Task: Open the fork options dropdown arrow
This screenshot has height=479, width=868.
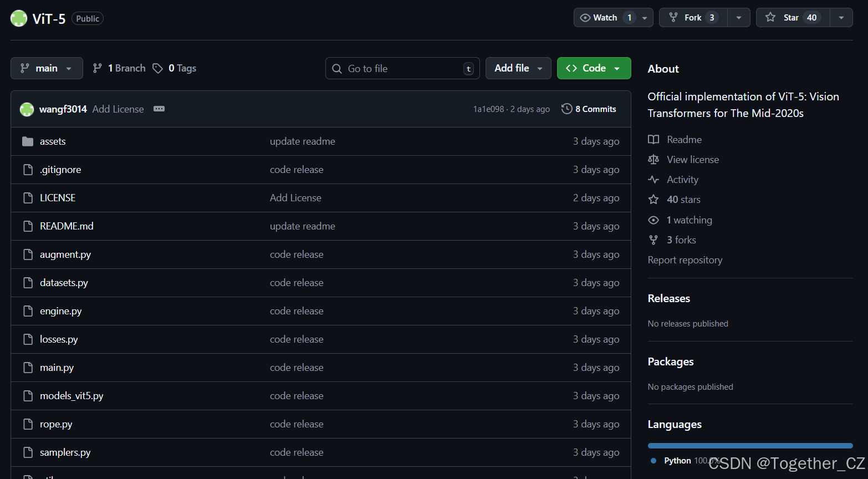Action: coord(738,18)
